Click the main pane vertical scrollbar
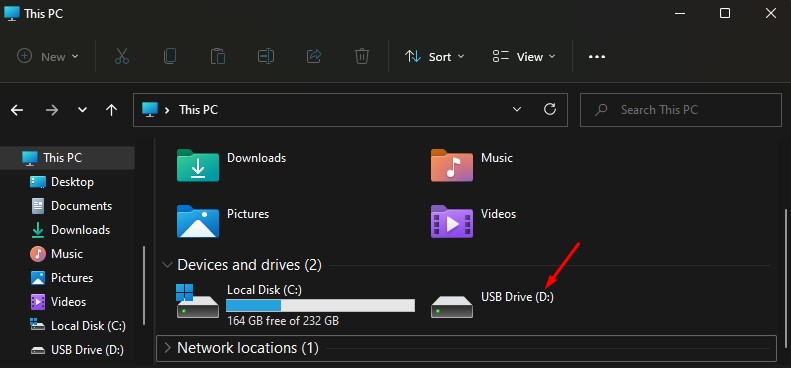Screen dimensions: 791x368 click(785, 278)
